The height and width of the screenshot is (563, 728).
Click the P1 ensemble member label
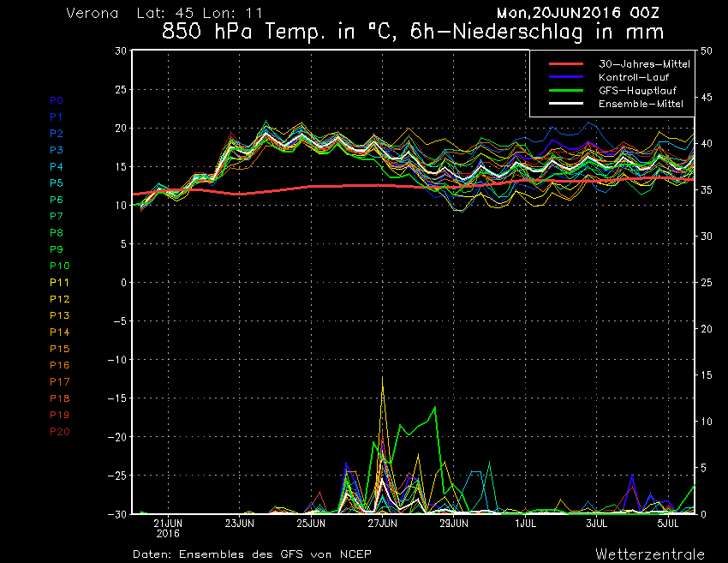tap(57, 117)
